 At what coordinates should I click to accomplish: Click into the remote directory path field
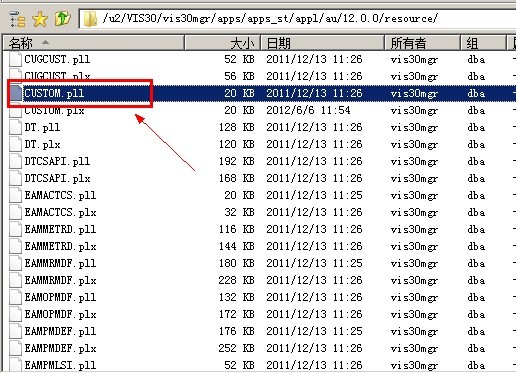297,19
